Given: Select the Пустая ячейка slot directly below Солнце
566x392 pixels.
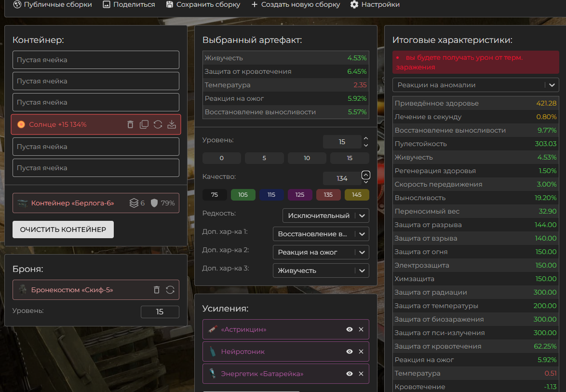Looking at the screenshot, I should pos(95,147).
